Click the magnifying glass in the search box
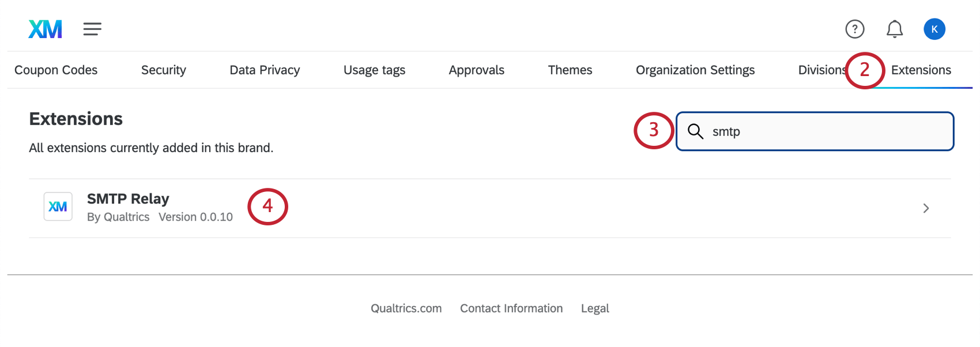This screenshot has width=980, height=347. pyautogui.click(x=696, y=131)
